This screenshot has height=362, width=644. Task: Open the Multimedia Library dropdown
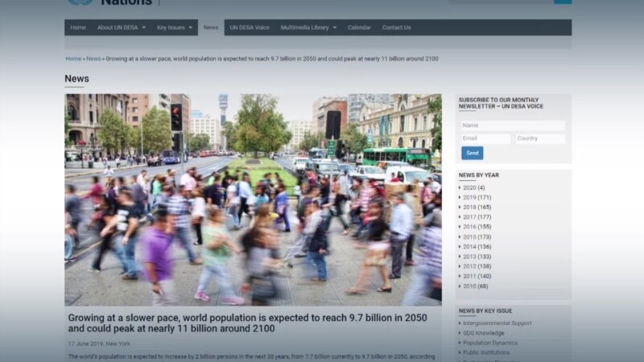pos(309,27)
